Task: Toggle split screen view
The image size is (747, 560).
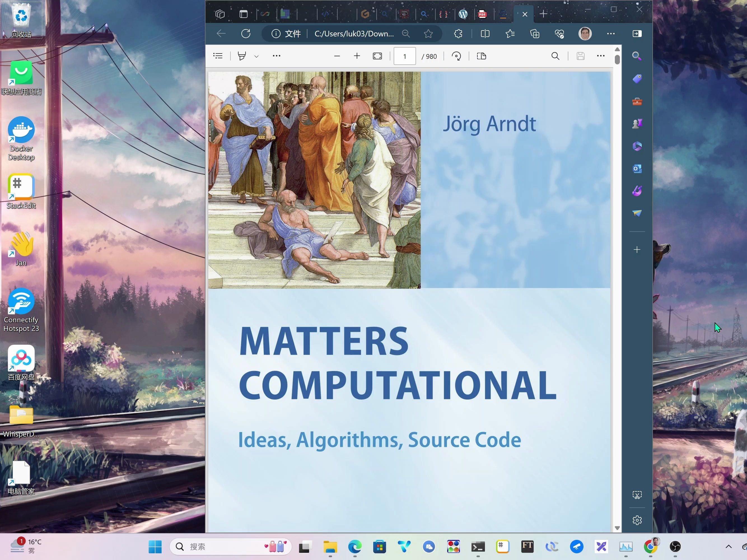Action: pyautogui.click(x=485, y=33)
